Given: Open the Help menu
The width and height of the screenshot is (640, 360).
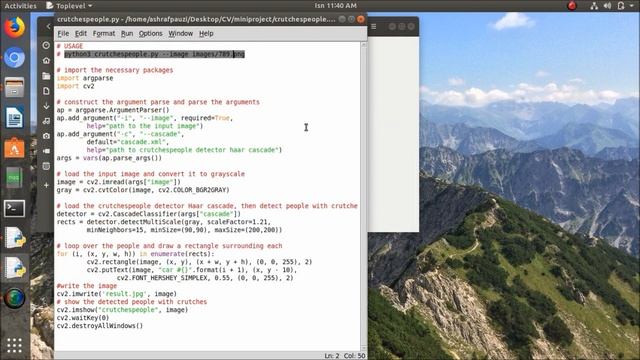Looking at the screenshot, I should click(x=206, y=33).
